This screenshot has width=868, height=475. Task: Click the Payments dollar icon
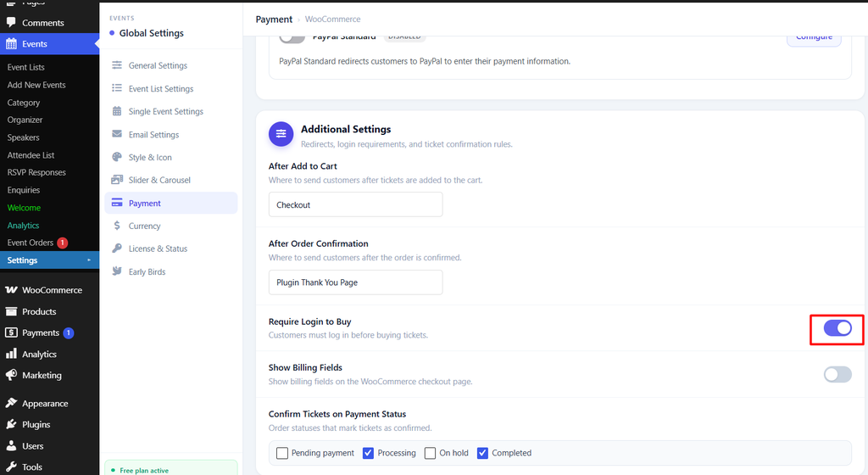pyautogui.click(x=11, y=332)
